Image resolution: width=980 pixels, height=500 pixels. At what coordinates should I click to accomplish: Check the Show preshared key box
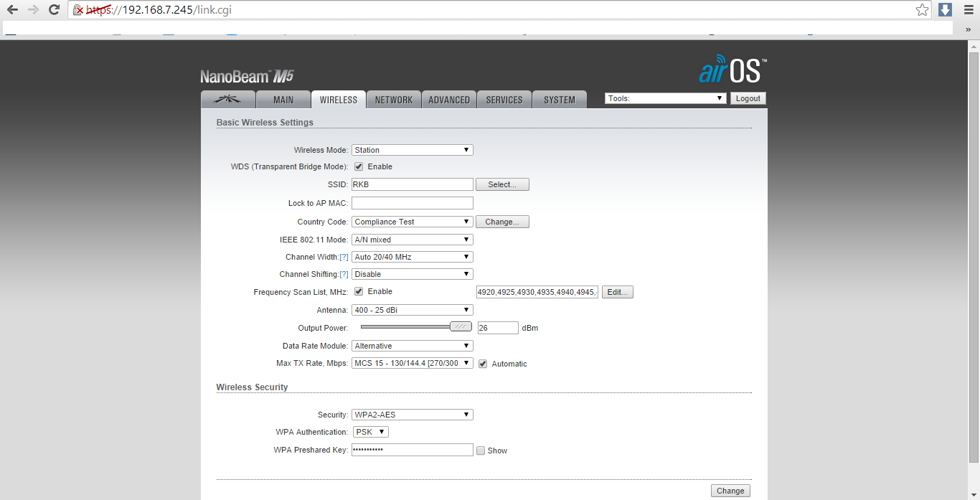[x=481, y=451]
